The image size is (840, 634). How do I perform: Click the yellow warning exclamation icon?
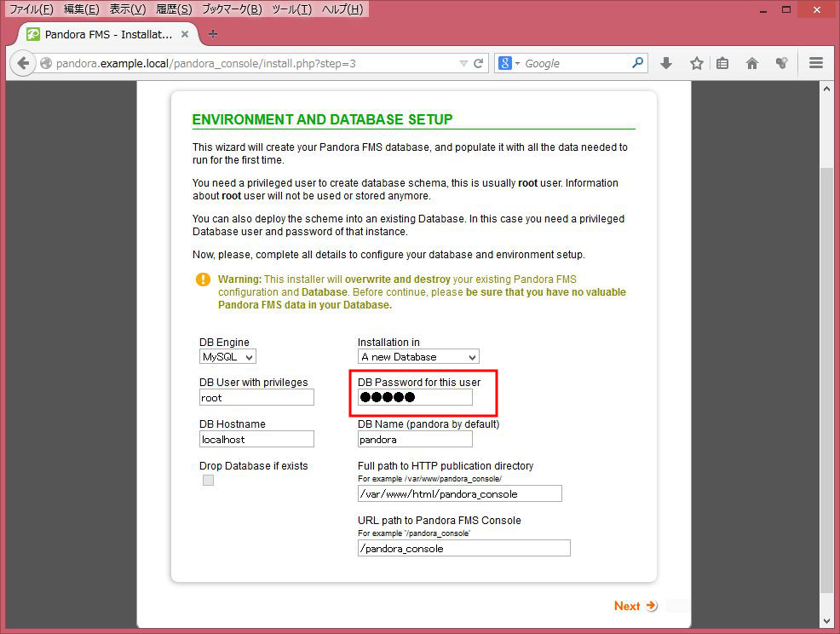[x=203, y=280]
